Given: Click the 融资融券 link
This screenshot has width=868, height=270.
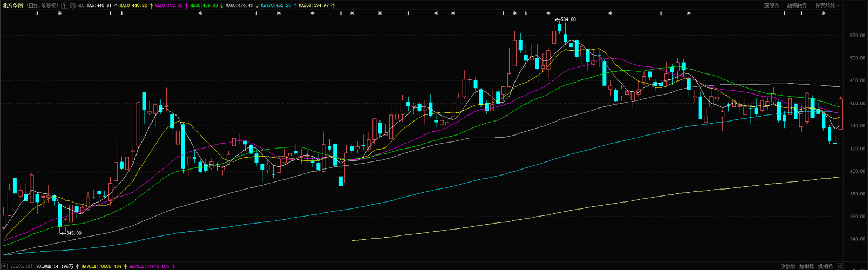Looking at the screenshot, I should coord(797,5).
